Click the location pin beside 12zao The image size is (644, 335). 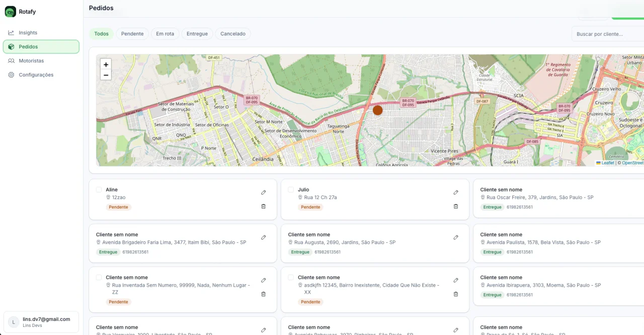coord(108,197)
